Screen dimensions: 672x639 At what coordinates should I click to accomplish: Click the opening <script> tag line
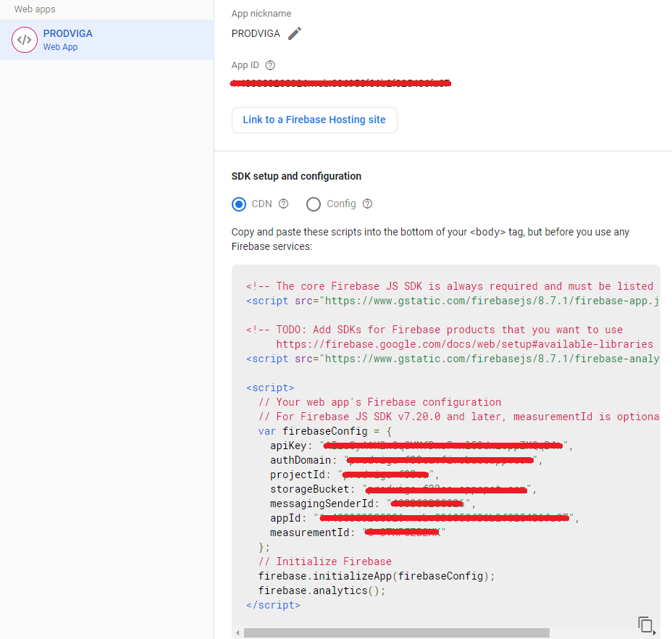click(270, 388)
